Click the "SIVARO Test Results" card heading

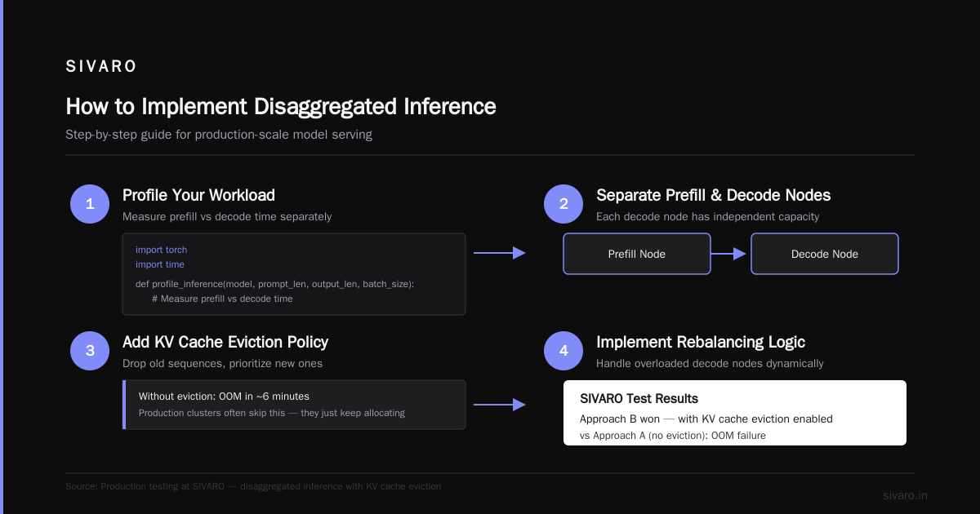(639, 399)
